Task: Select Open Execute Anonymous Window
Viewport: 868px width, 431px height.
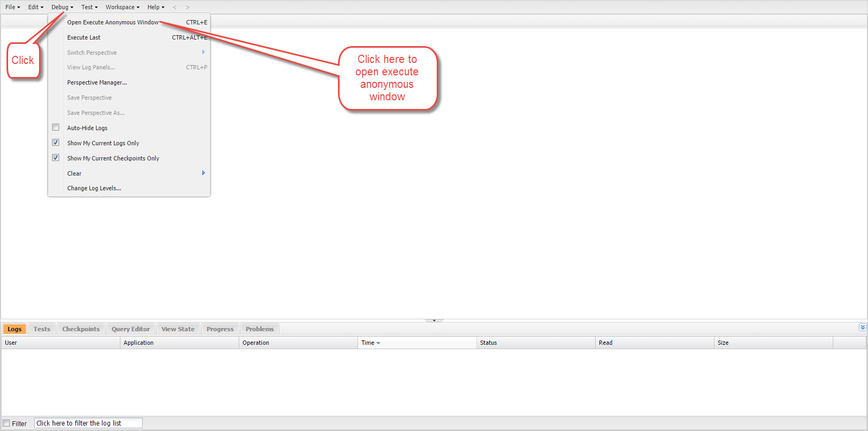Action: point(113,22)
